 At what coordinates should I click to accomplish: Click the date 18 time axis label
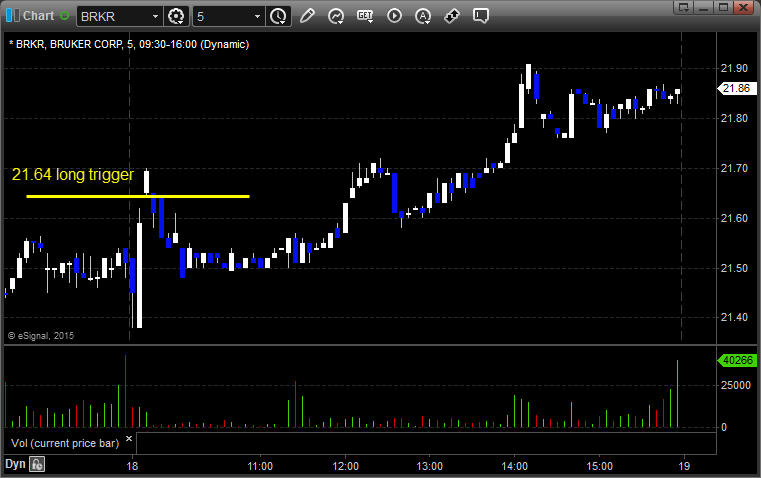coord(132,466)
